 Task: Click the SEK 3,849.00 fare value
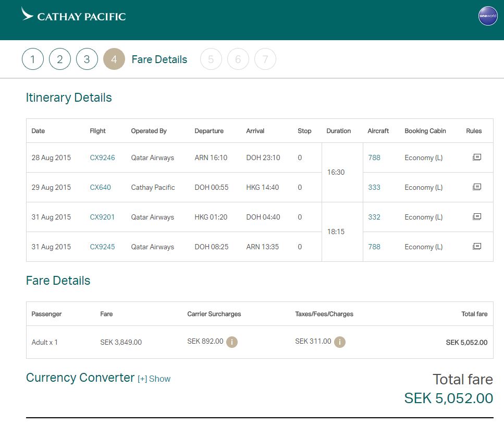[121, 342]
